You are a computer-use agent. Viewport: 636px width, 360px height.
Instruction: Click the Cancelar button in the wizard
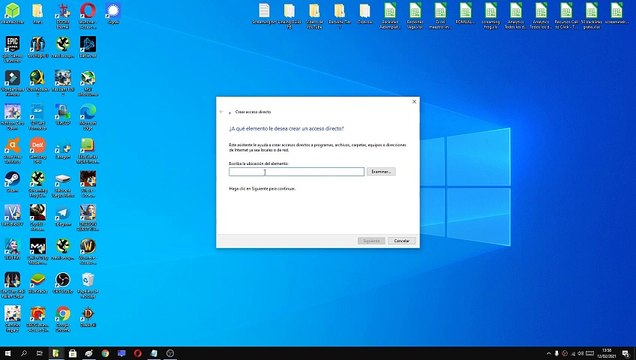coord(402,241)
